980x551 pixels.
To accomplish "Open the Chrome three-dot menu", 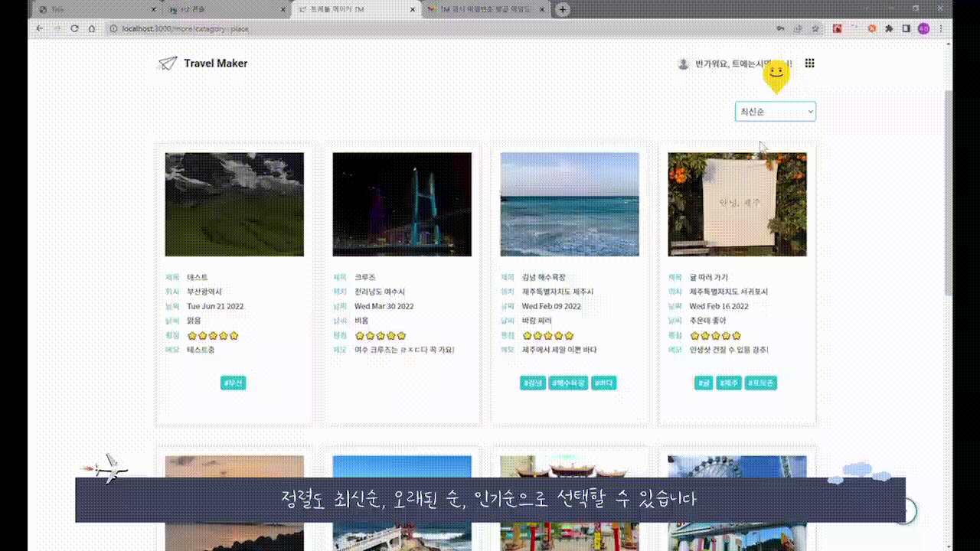I will (x=942, y=28).
